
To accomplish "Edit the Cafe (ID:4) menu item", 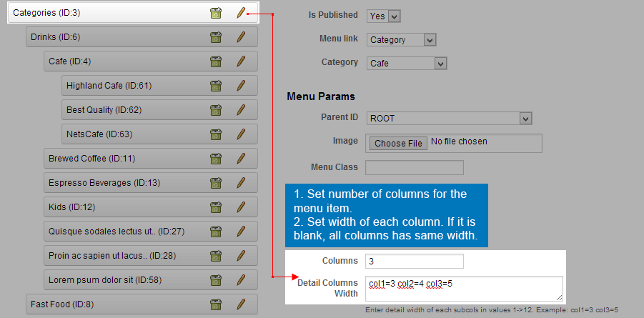I will tap(241, 61).
